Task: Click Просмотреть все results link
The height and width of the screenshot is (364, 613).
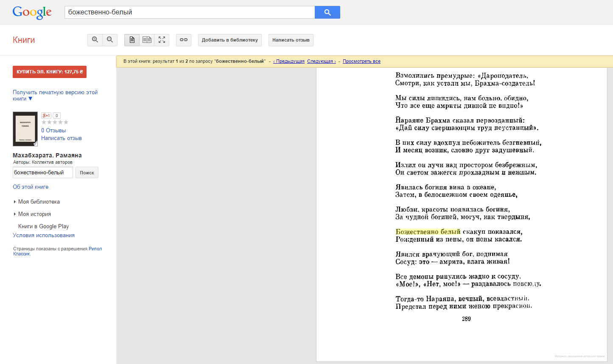Action: tap(361, 62)
